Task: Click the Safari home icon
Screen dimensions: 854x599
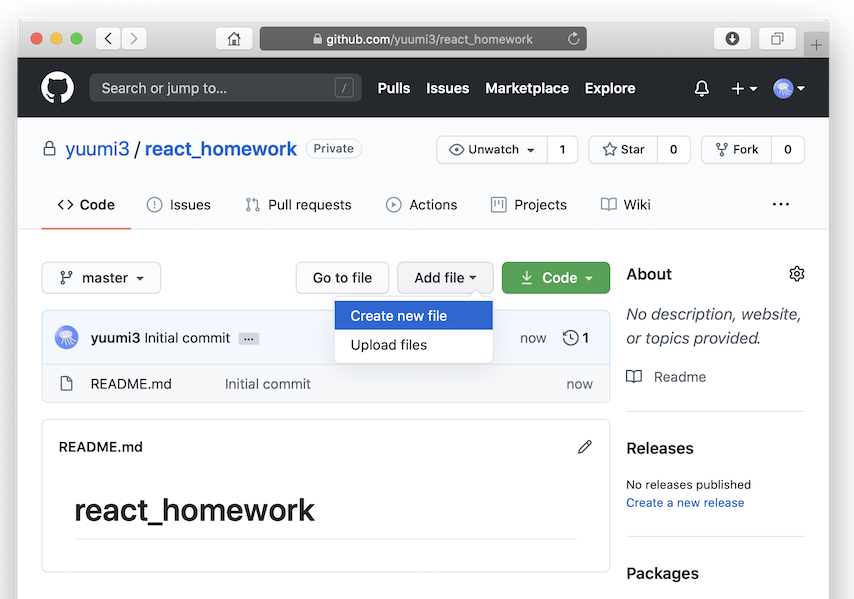Action: [x=234, y=39]
